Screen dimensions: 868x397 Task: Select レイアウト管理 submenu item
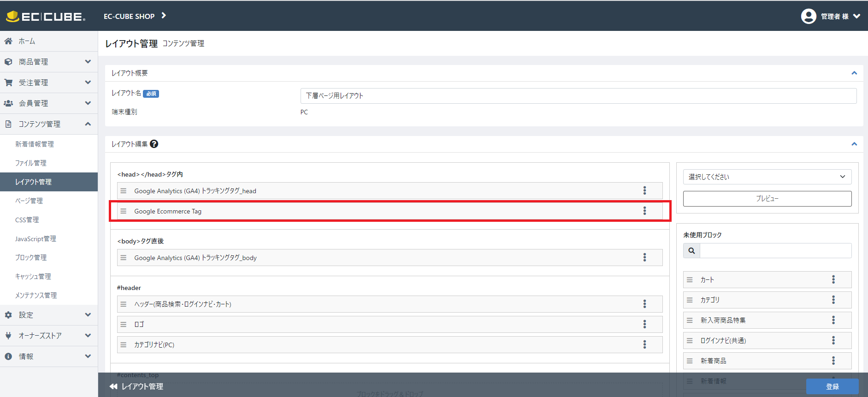pos(49,182)
